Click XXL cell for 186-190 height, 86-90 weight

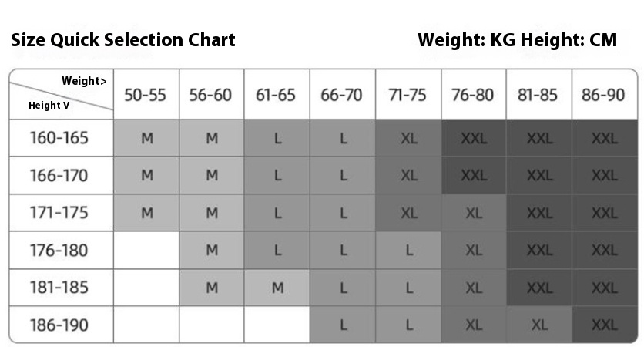click(605, 325)
